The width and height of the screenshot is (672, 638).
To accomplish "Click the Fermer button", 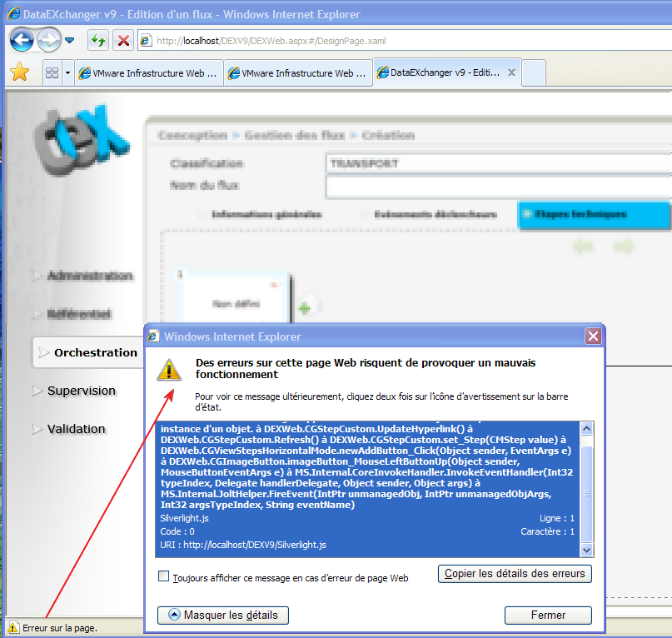I will 547,616.
